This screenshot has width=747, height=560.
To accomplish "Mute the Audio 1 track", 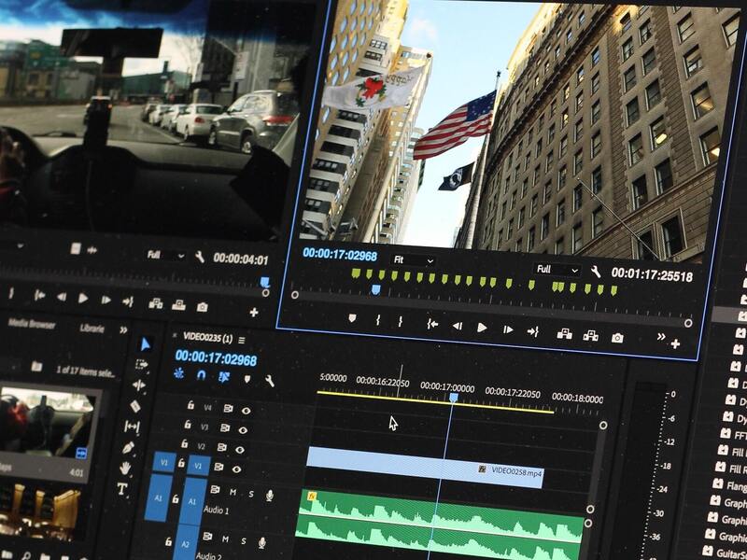I will click(x=233, y=492).
